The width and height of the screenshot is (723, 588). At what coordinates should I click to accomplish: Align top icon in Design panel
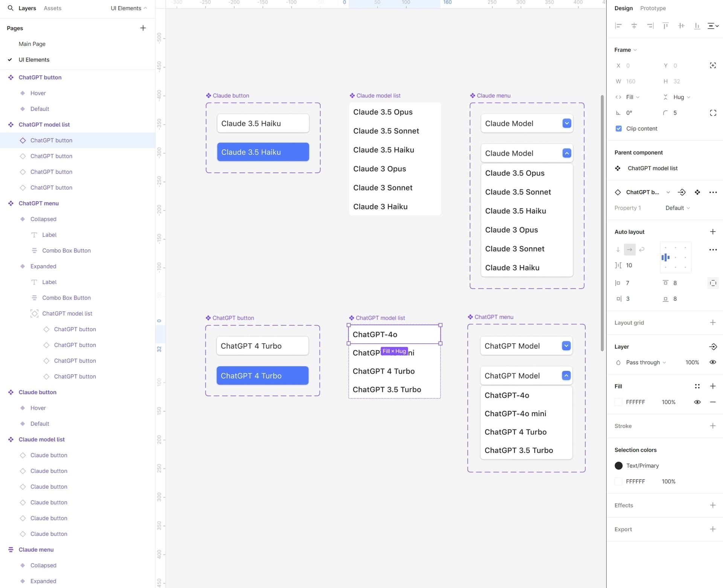(666, 26)
